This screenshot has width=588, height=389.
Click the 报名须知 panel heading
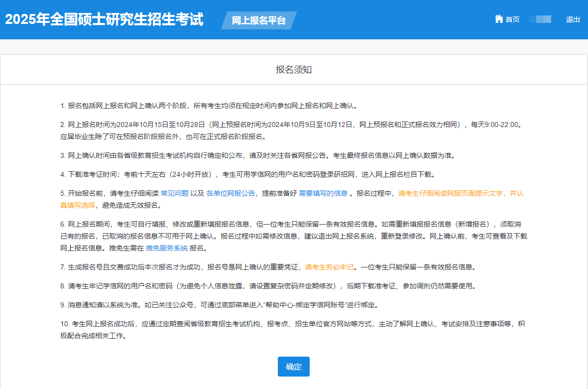point(294,70)
